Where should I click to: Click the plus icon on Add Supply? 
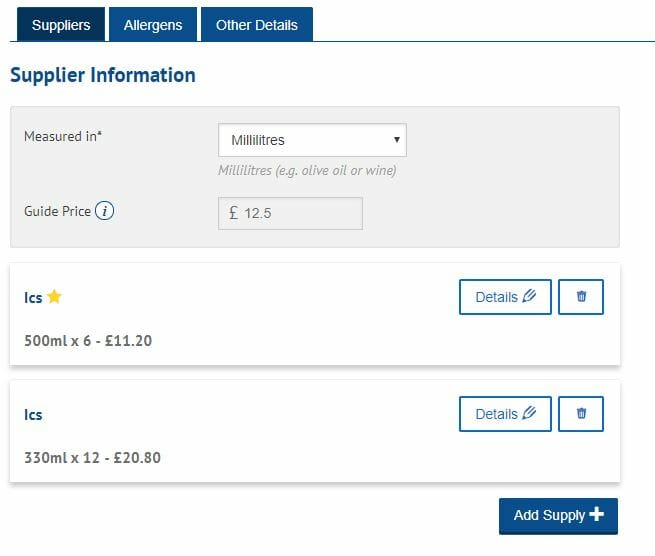(597, 515)
